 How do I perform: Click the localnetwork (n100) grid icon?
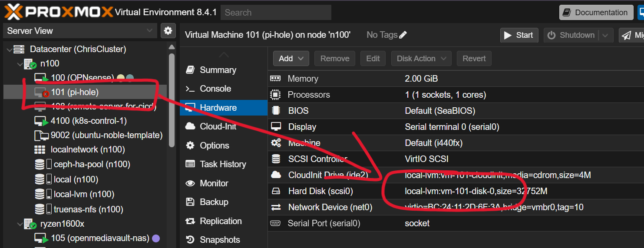[40, 150]
